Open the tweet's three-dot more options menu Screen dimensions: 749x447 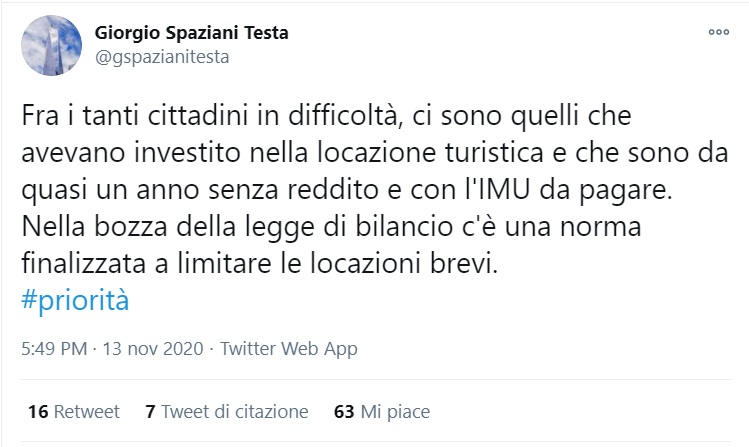718,32
